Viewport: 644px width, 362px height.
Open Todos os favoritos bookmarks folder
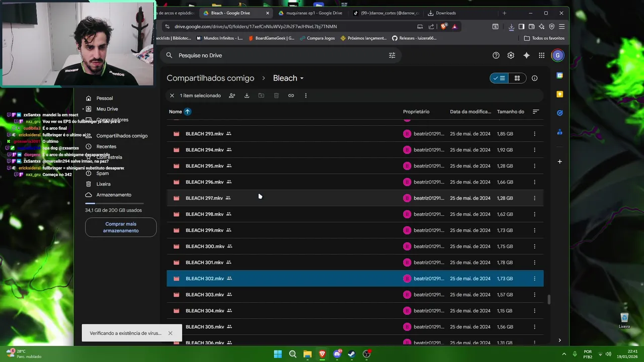pyautogui.click(x=544, y=38)
